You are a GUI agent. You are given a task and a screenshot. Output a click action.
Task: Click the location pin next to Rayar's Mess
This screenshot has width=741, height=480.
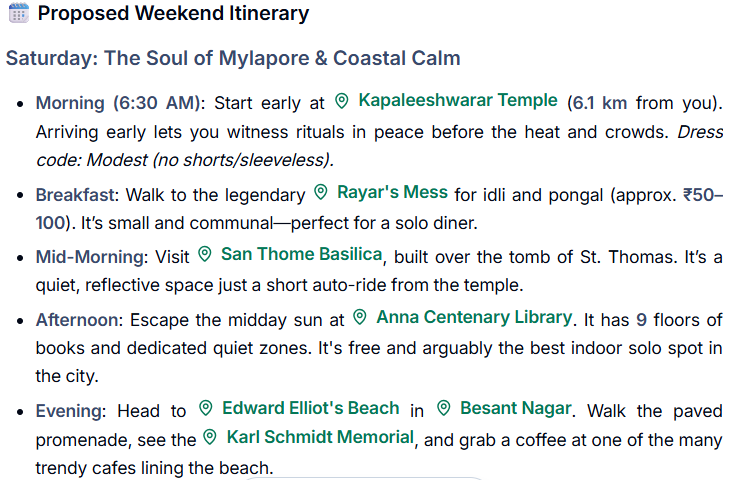[x=321, y=192]
